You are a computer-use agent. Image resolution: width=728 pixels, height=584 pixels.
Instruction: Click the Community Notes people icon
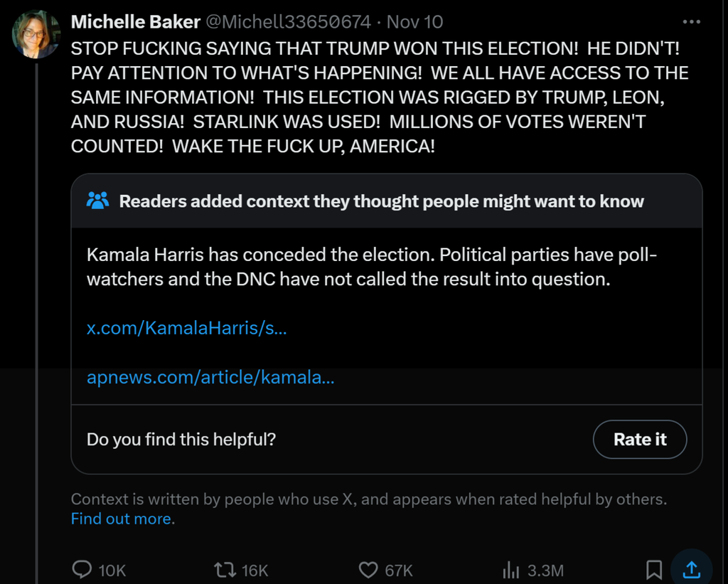[97, 201]
